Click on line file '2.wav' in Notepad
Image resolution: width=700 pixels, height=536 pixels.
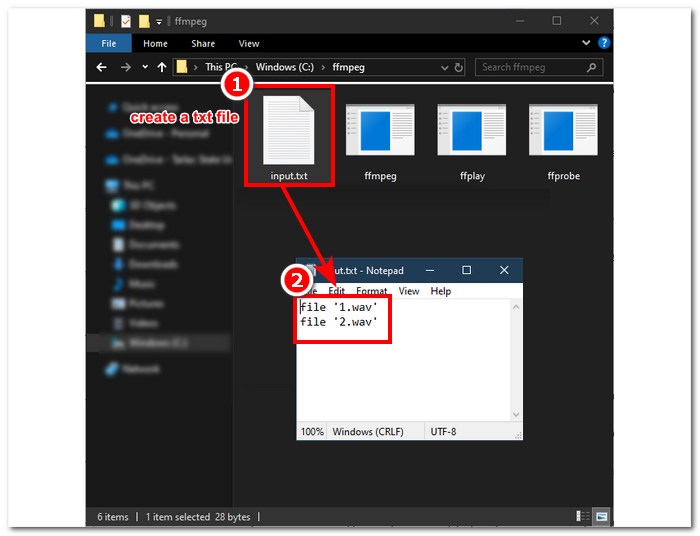(339, 322)
